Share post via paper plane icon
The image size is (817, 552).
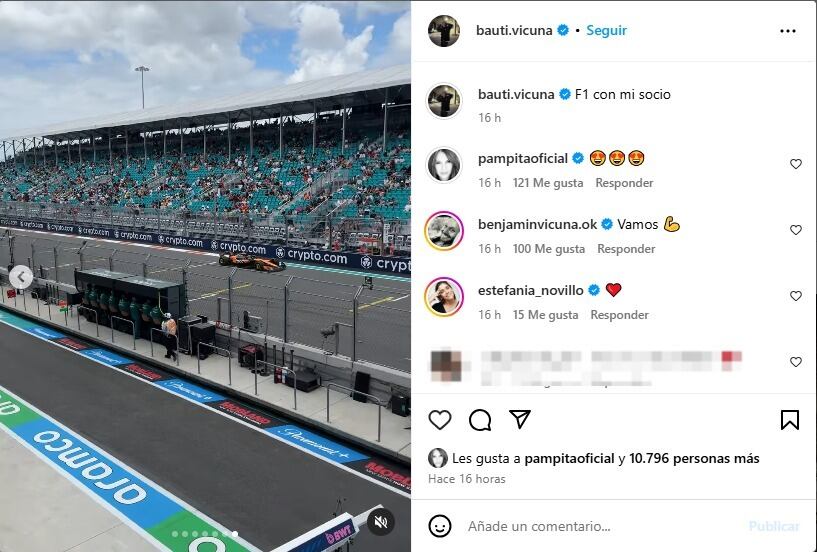tap(519, 419)
